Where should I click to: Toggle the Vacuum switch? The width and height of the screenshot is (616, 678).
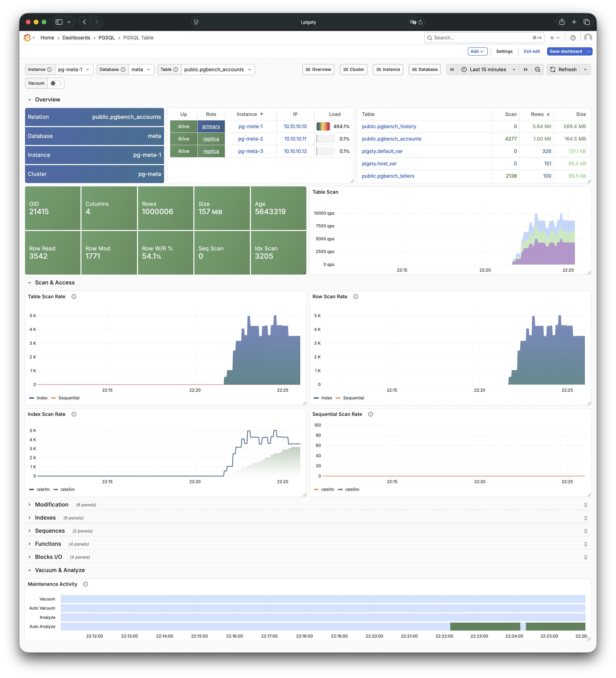click(x=56, y=83)
